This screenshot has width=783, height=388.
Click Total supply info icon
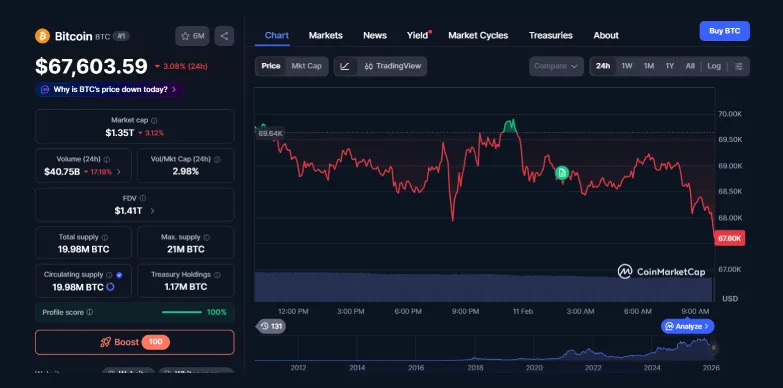[x=104, y=237]
